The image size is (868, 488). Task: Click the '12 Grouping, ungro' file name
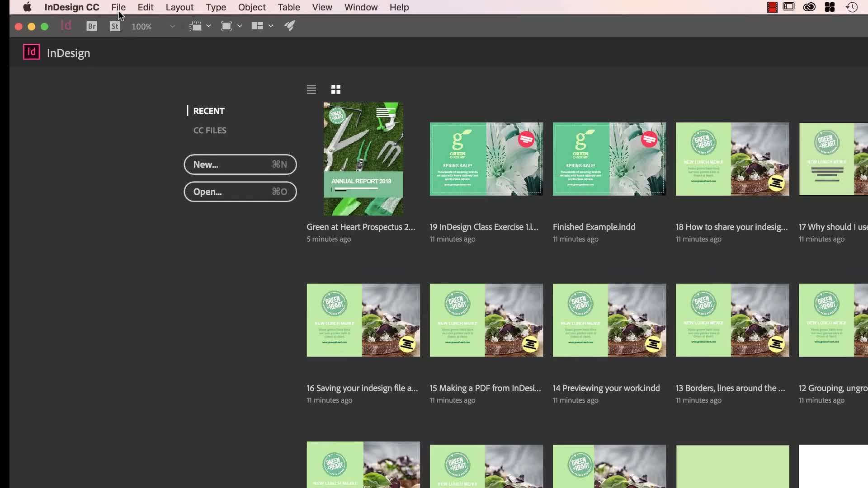click(833, 388)
